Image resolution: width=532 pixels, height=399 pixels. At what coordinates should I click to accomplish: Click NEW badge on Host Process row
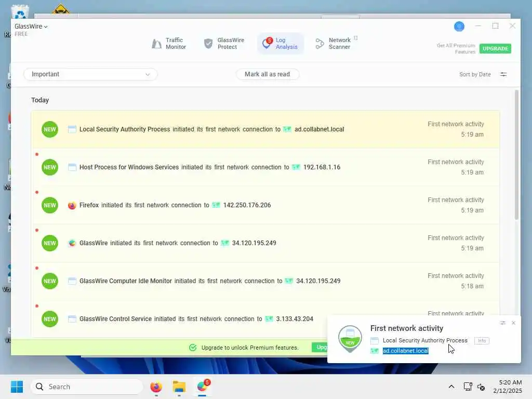pos(49,167)
